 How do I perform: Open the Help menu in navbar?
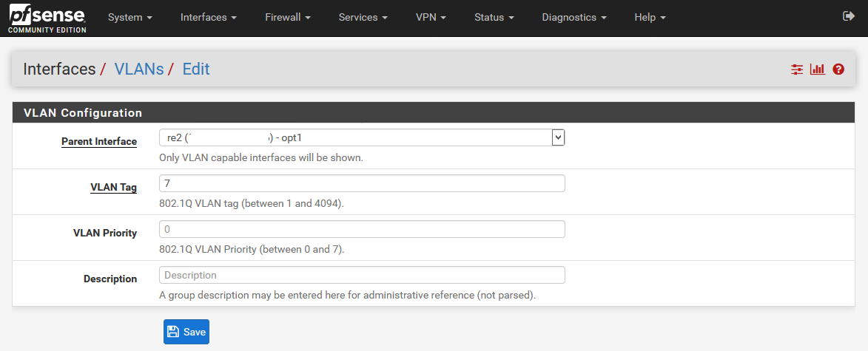tap(650, 17)
